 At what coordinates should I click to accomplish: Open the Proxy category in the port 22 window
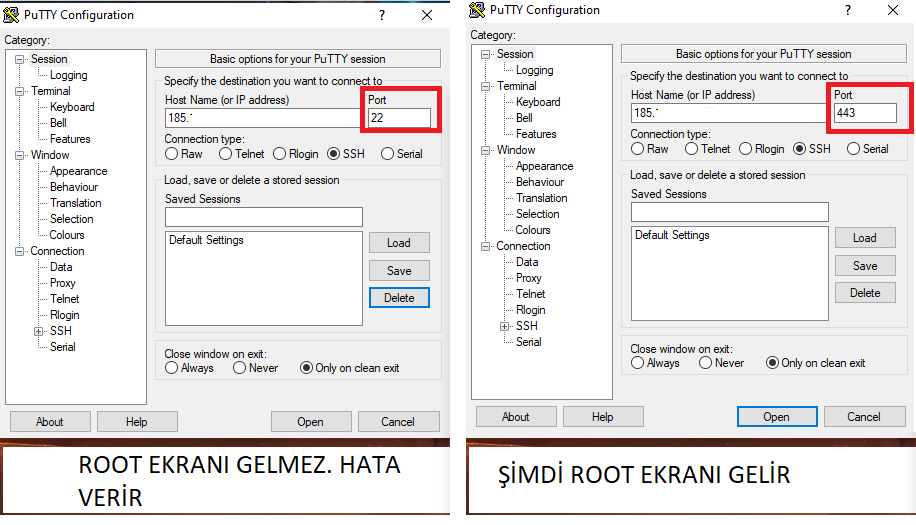62,283
